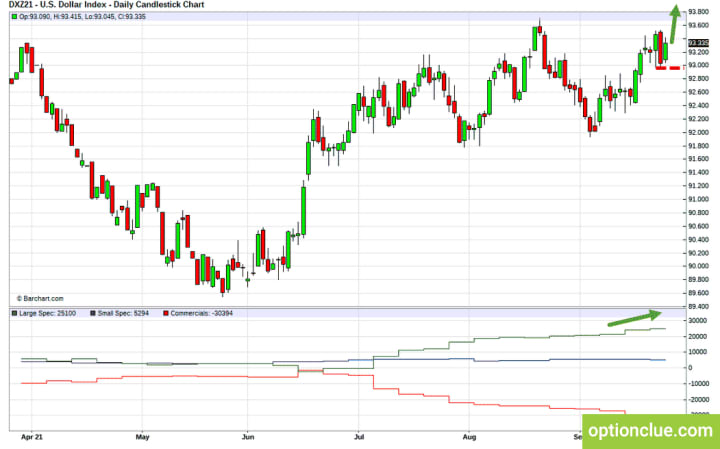Click the -20000 COT axis label
This screenshot has width=720, height=449.
[698, 400]
